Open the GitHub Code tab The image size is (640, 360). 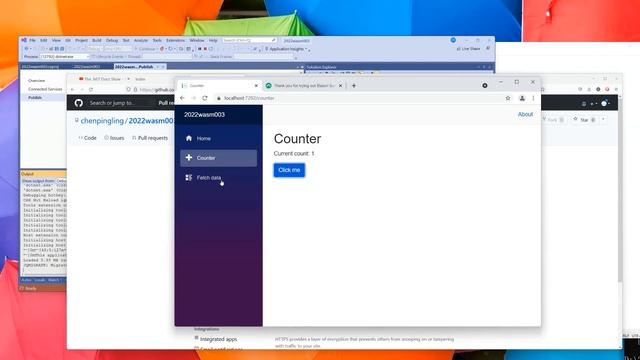[87, 138]
